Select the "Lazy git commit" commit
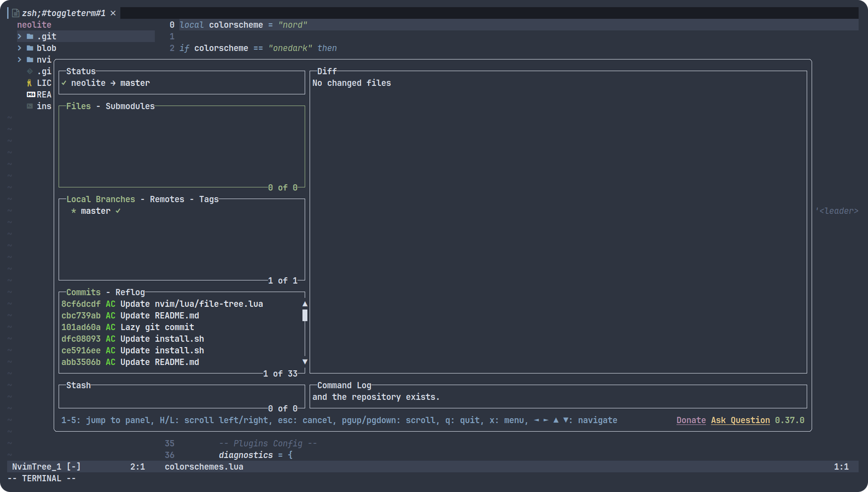This screenshot has width=868, height=492. pyautogui.click(x=157, y=327)
